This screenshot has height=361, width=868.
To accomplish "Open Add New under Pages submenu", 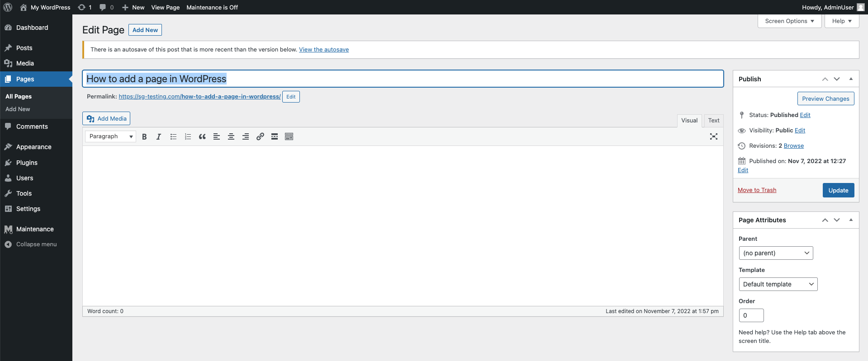I will (x=18, y=109).
